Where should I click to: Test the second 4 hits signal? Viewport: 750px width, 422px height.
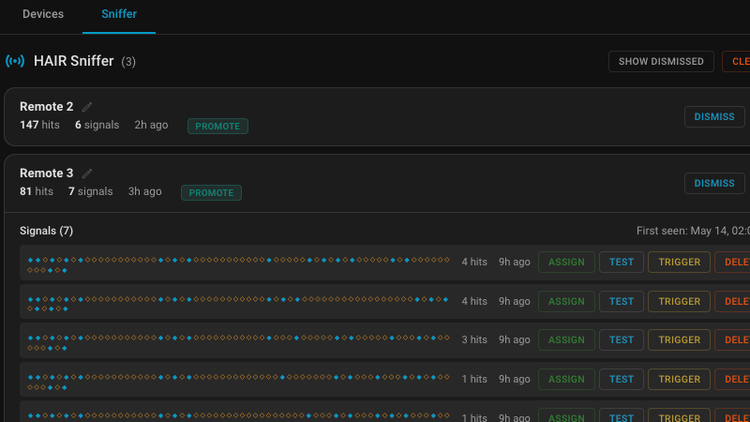pyautogui.click(x=621, y=301)
